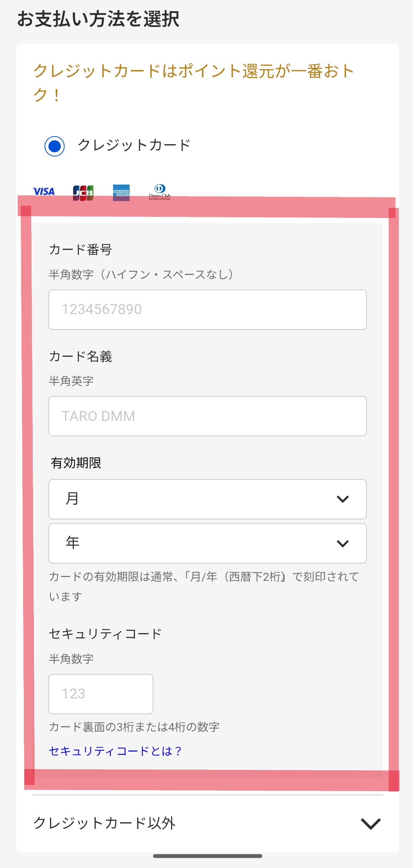Focus the セキュリティコード input field

101,694
